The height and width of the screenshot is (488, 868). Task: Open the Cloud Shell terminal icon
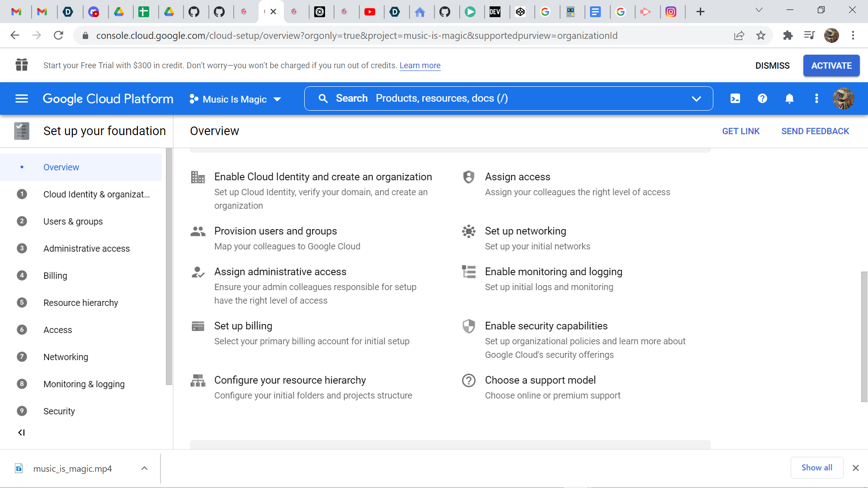coord(735,99)
